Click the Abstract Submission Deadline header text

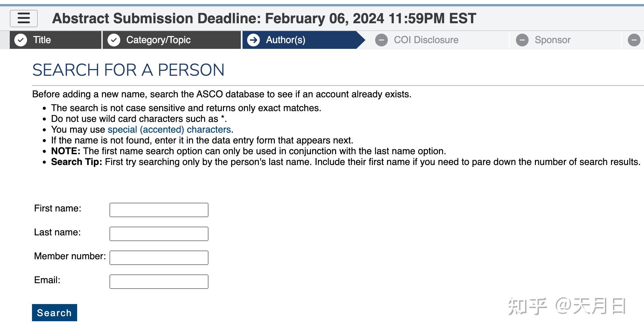point(264,19)
